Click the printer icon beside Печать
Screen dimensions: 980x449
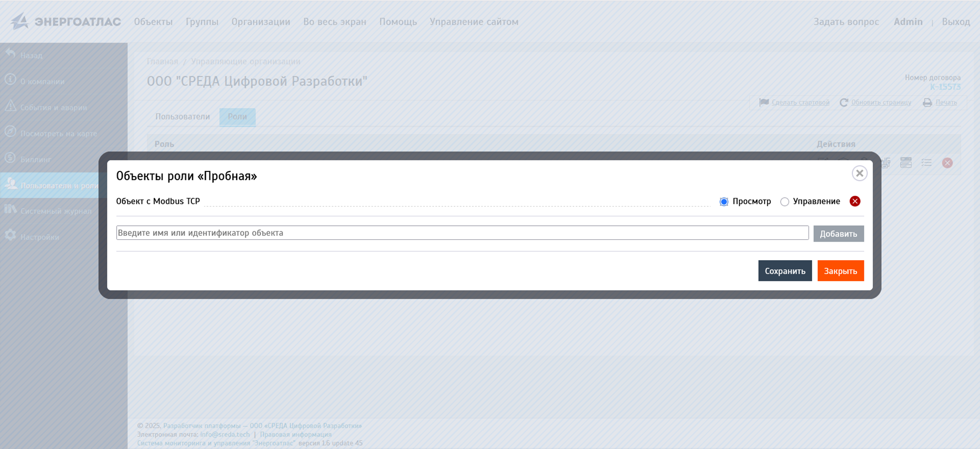point(927,103)
